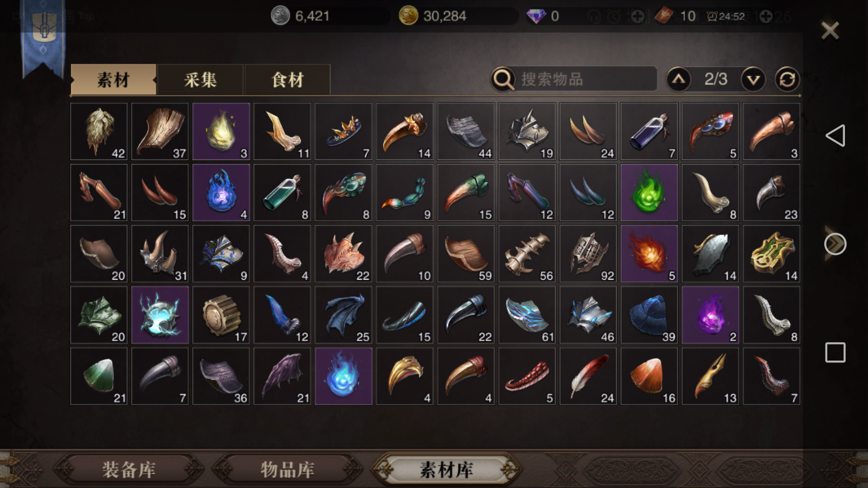Select the orange fireball essence with count 5
This screenshot has height=488, width=868.
coord(649,253)
